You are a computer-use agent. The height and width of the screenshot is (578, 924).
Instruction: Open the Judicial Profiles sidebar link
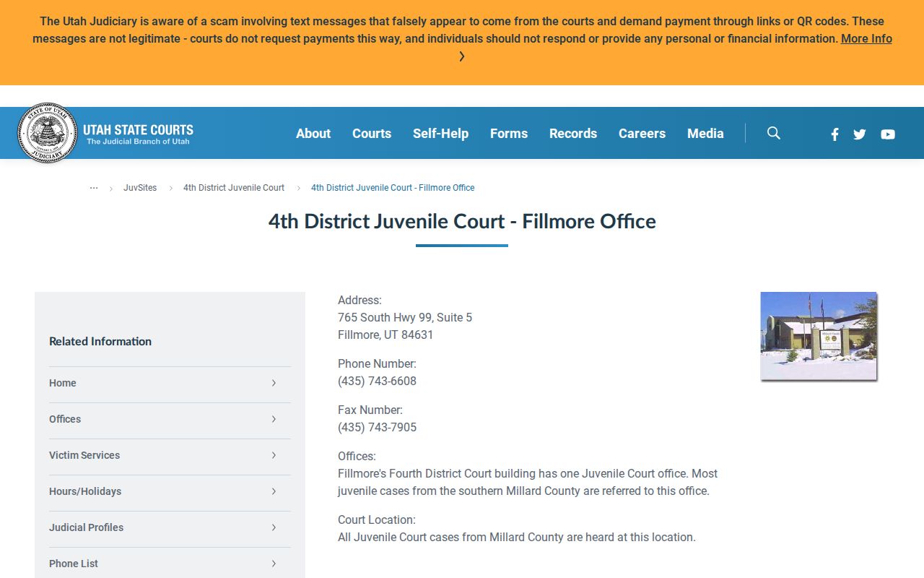(x=86, y=527)
